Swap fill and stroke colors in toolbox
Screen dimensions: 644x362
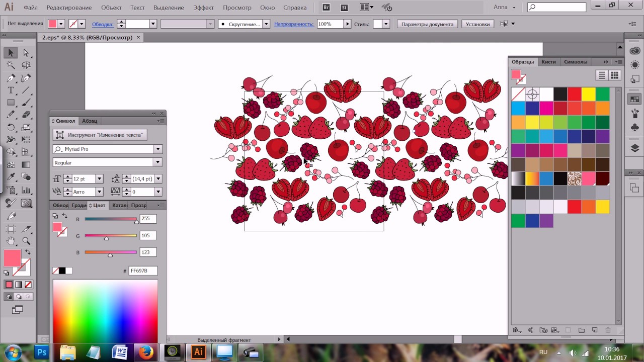[x=28, y=252]
